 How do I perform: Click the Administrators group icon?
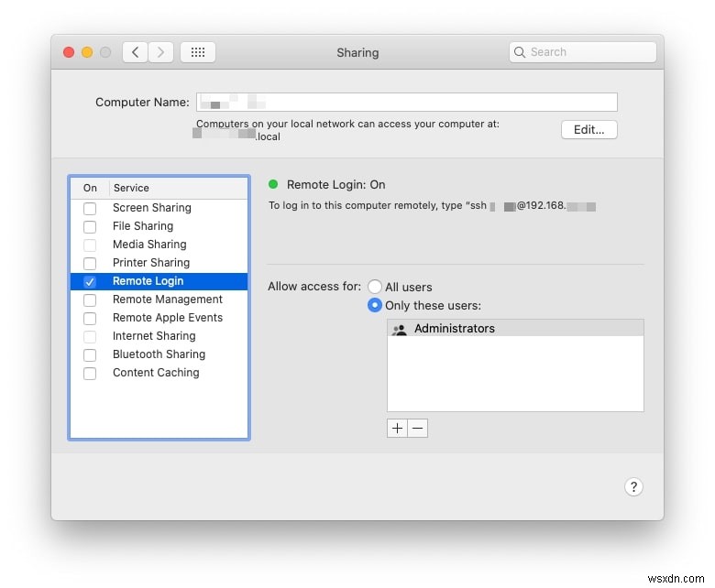point(400,329)
